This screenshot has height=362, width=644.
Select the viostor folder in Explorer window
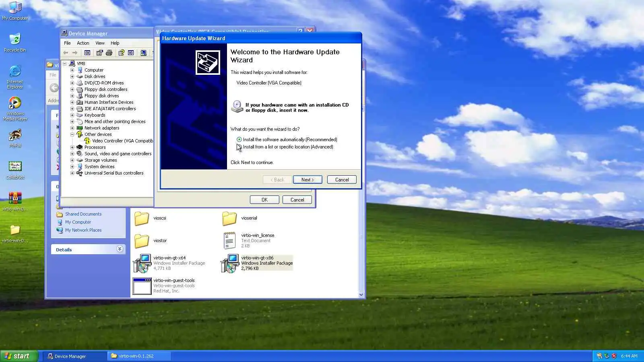(150, 241)
